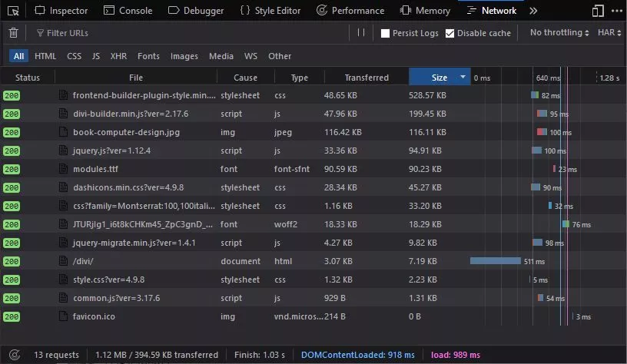
Task: Open the No throttling dropdown
Action: pyautogui.click(x=559, y=33)
